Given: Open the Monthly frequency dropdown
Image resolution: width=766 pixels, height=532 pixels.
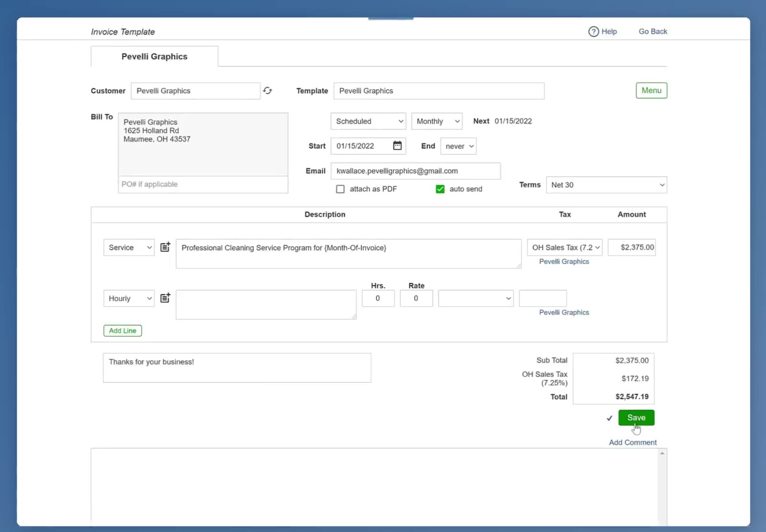Looking at the screenshot, I should pos(437,121).
